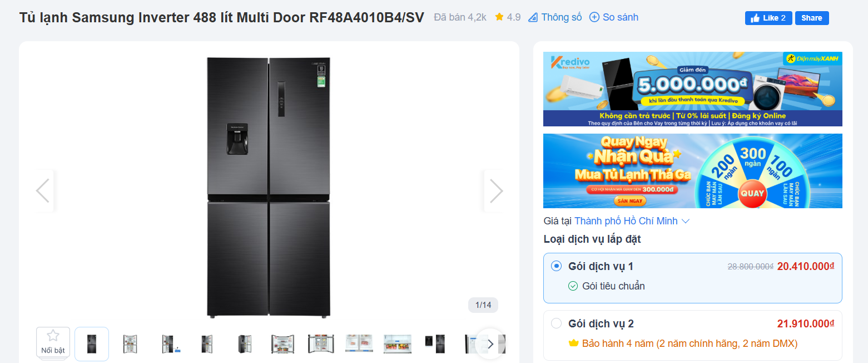The image size is (868, 363).
Task: Select the open-door fridge second thumbnail
Action: click(130, 344)
